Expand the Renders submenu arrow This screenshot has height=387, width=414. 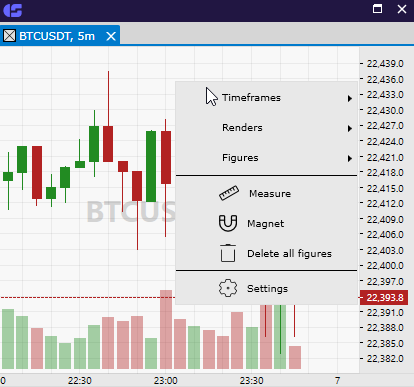(x=350, y=128)
